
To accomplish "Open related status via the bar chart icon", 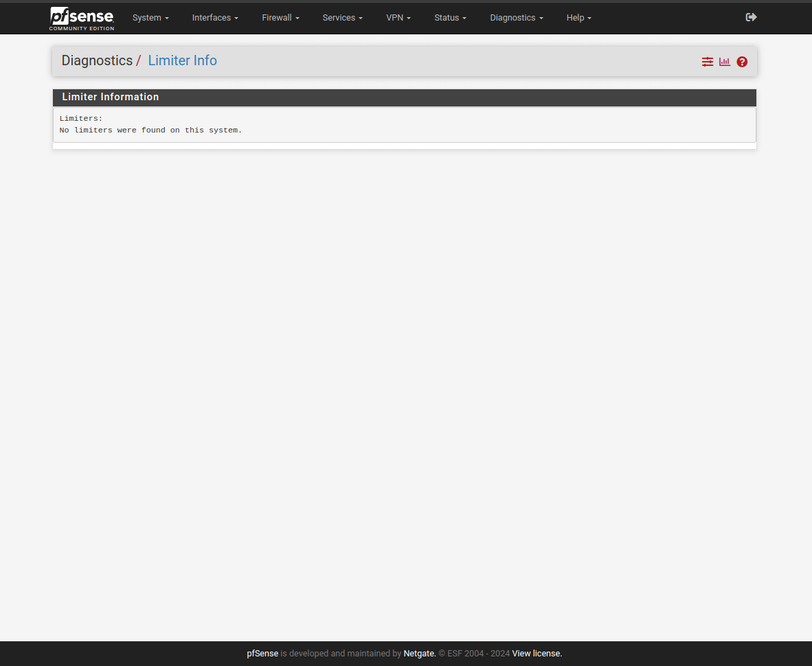I will click(725, 62).
